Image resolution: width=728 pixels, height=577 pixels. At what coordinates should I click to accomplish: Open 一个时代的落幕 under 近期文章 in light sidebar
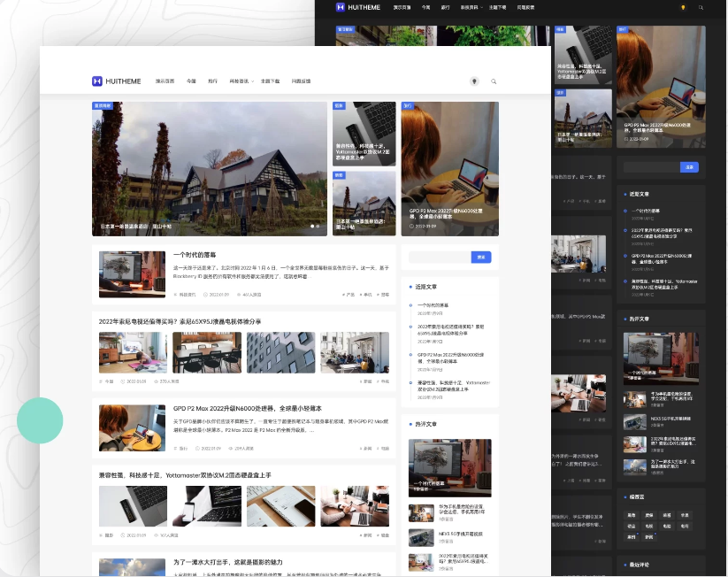pyautogui.click(x=433, y=305)
